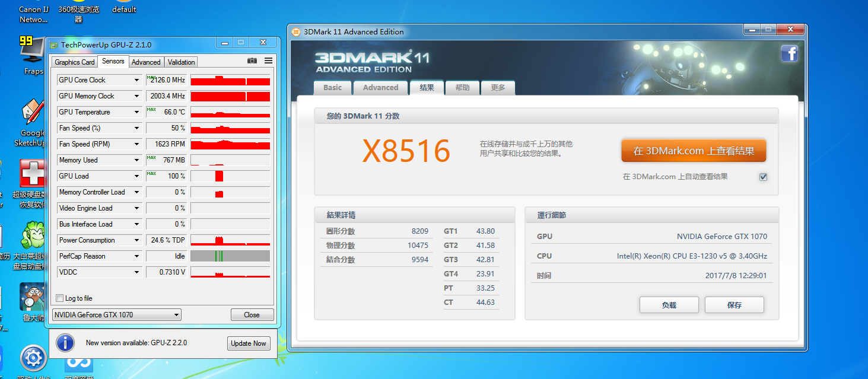868x379 pixels.
Task: Click the 负载 load button
Action: [x=669, y=305]
